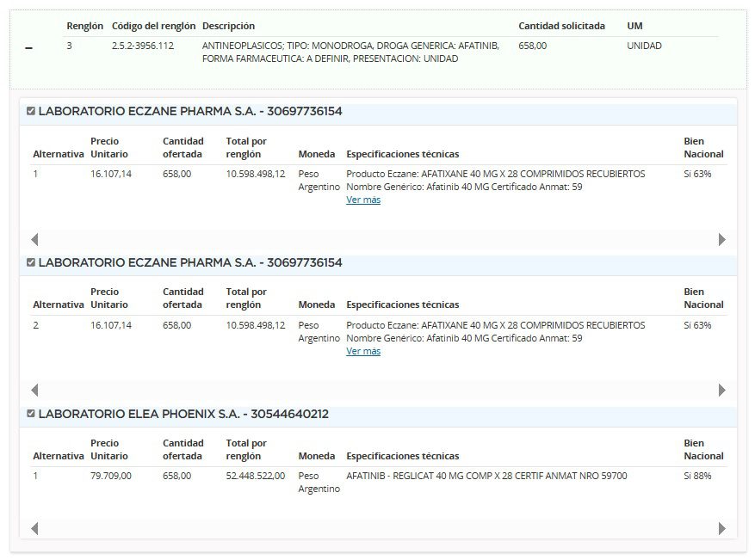The width and height of the screenshot is (755, 560).
Task: Toggle checkbox for Eczane Pharma alternativa 2 offer
Action: [x=31, y=262]
